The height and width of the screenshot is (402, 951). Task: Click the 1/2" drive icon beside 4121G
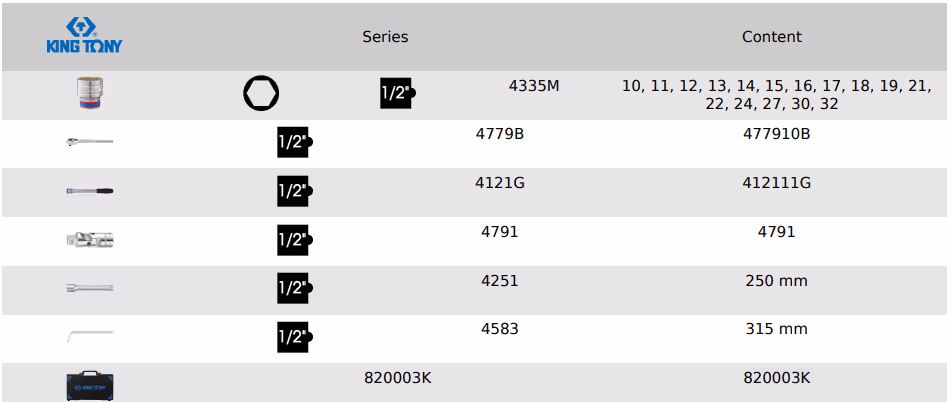[x=294, y=191]
